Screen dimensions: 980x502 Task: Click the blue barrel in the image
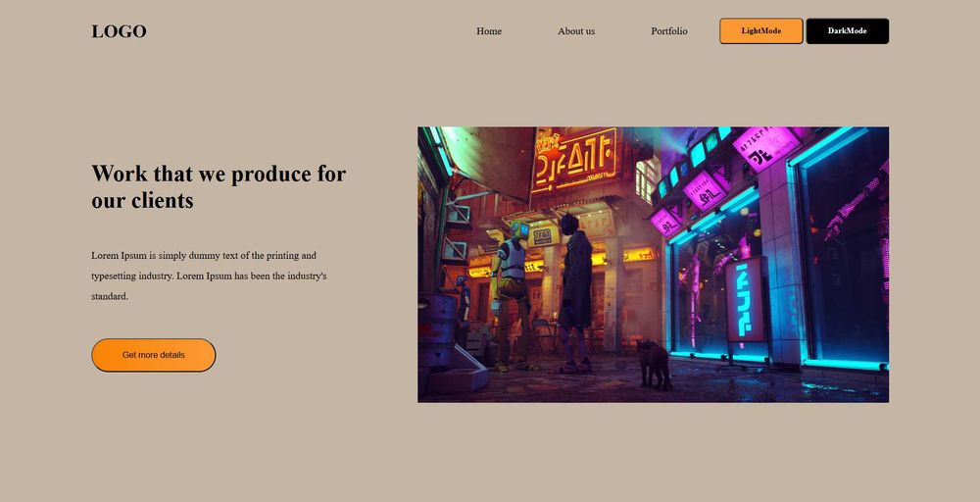[x=436, y=330]
